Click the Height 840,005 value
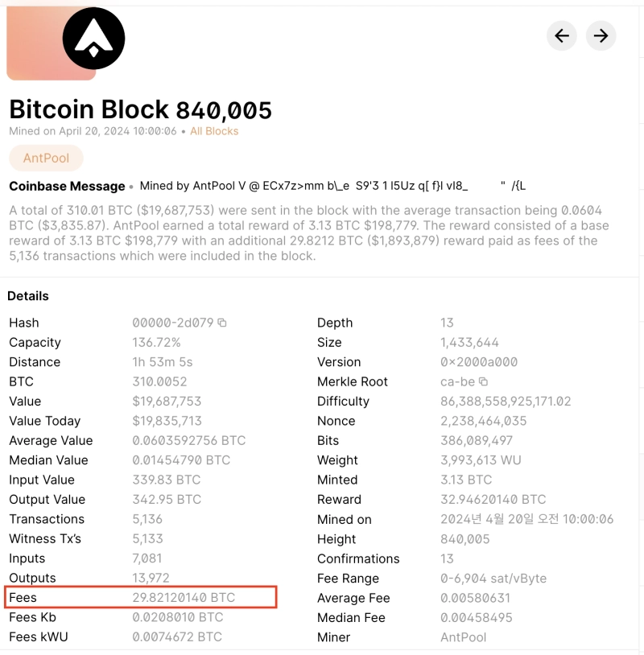This screenshot has height=655, width=644. [x=464, y=539]
